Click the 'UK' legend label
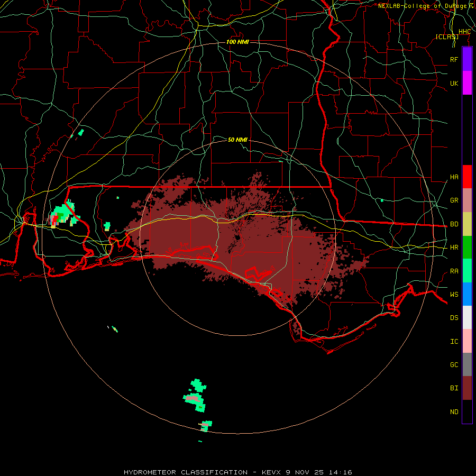Screen dimensions: 476x476 (x=454, y=83)
